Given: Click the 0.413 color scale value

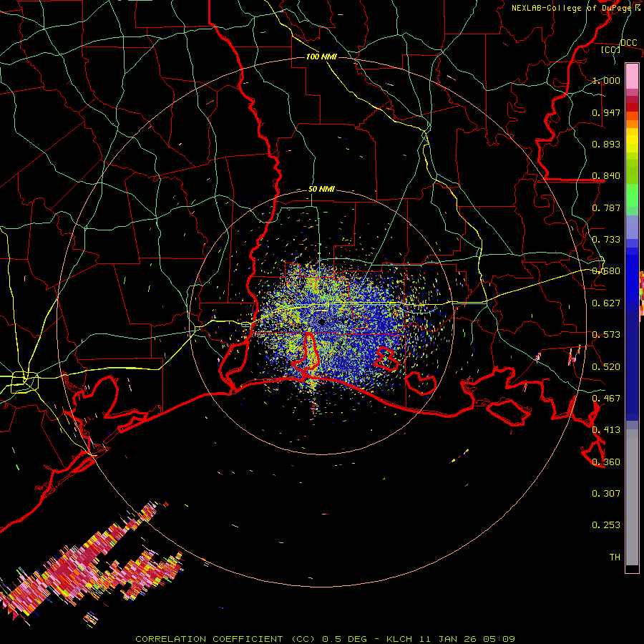Looking at the screenshot, I should point(606,430).
